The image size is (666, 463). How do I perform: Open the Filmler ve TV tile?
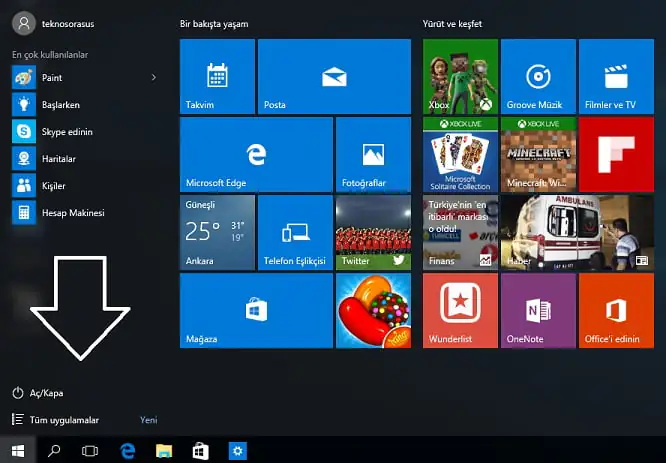point(616,77)
